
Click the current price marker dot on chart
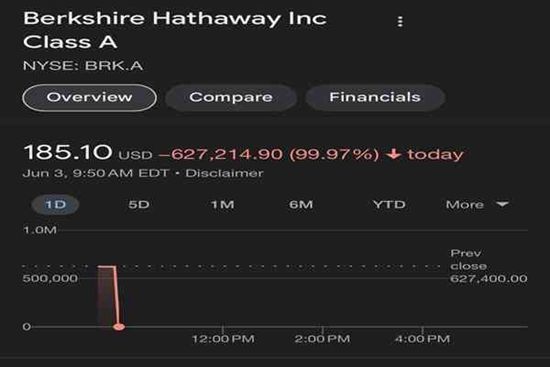(119, 327)
